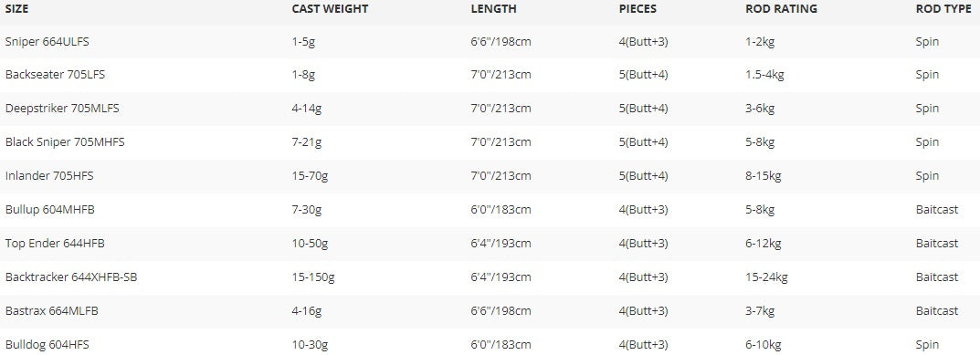Click the Bulldog 604HFS model name
The width and height of the screenshot is (980, 355).
coord(47,345)
